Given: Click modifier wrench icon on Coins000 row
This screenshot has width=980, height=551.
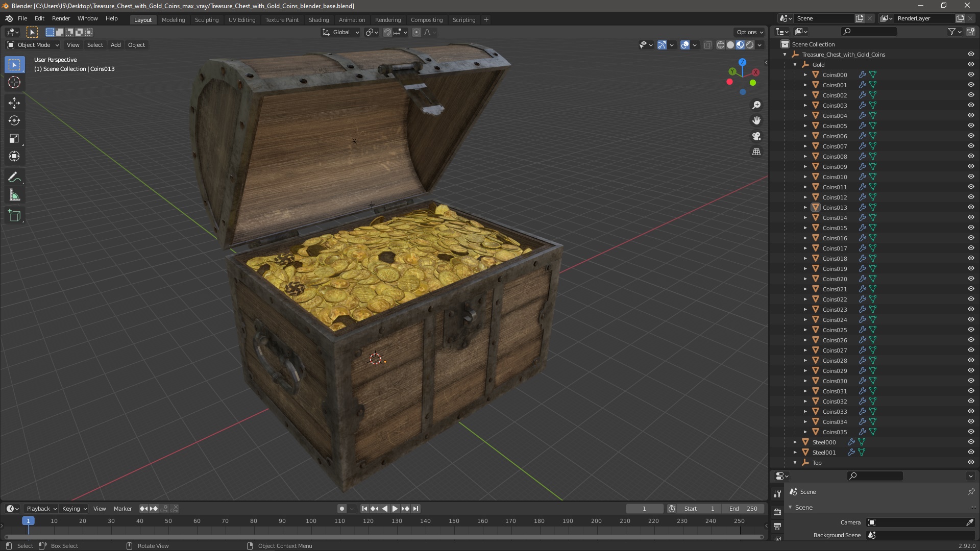Looking at the screenshot, I should pyautogui.click(x=862, y=74).
